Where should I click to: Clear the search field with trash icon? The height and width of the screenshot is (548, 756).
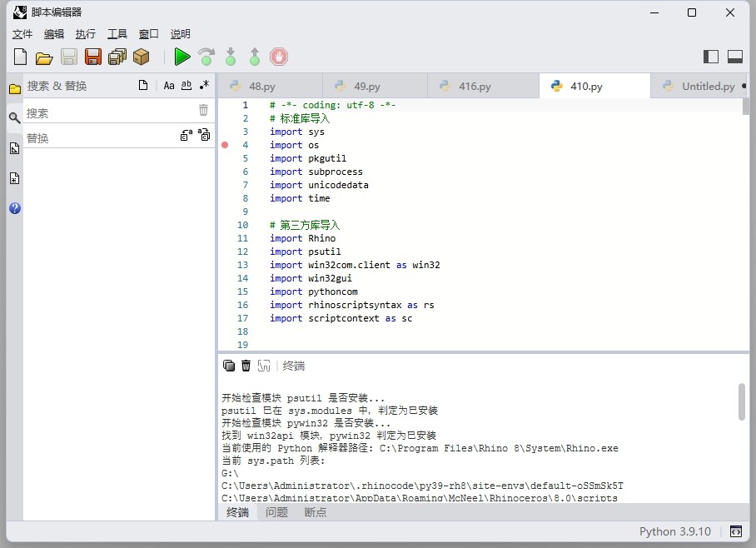(203, 111)
